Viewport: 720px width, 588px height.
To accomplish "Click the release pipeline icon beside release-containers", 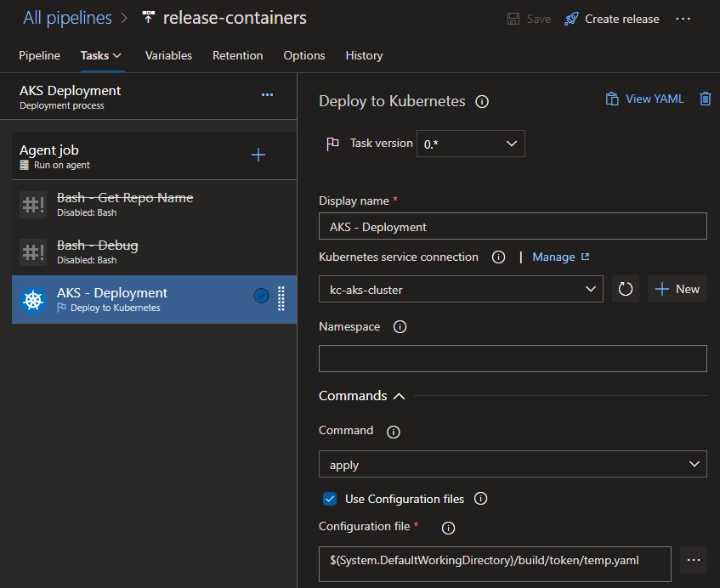I will pyautogui.click(x=148, y=18).
